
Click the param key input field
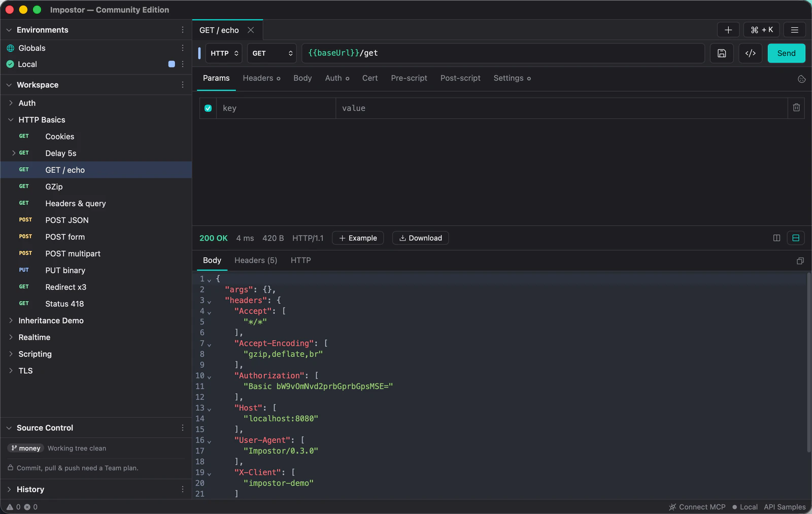coord(276,108)
